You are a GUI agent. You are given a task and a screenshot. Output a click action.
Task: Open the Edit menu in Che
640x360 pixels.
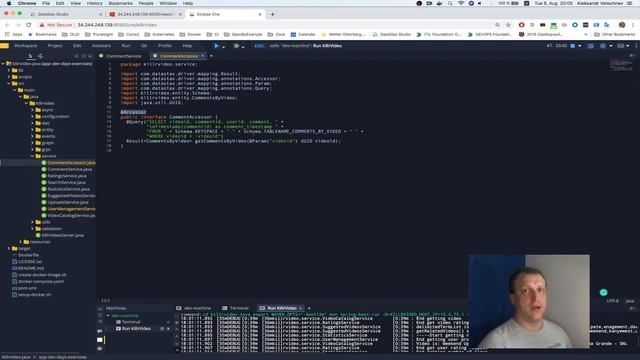(x=77, y=46)
